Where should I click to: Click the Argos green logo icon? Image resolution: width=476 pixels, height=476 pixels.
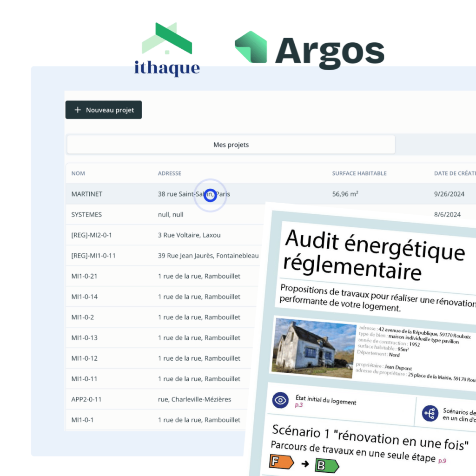point(251,47)
